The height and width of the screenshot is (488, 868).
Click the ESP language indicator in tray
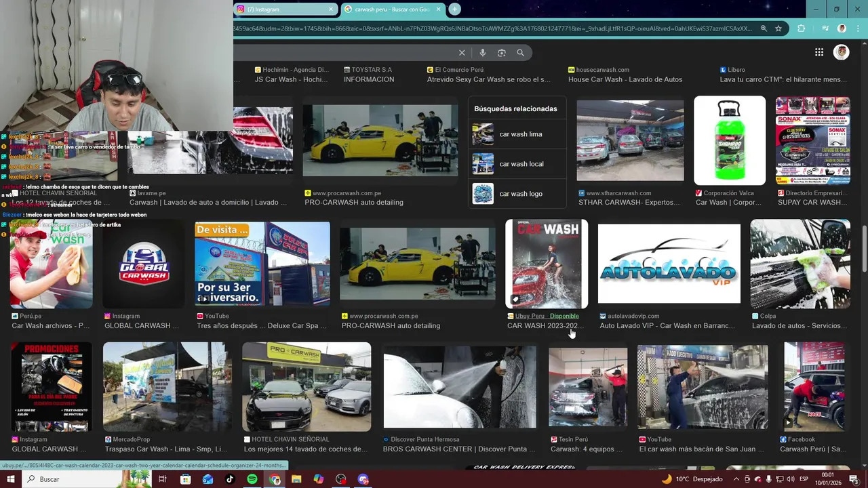pos(804,479)
